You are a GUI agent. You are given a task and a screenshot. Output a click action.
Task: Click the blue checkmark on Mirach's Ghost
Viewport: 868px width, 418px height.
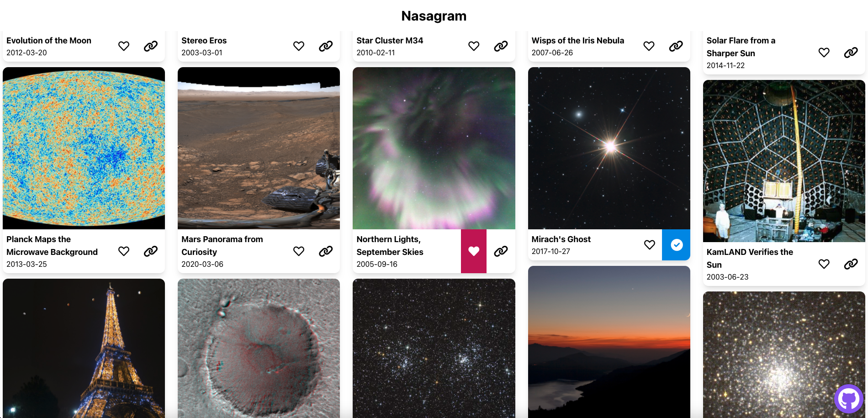676,245
